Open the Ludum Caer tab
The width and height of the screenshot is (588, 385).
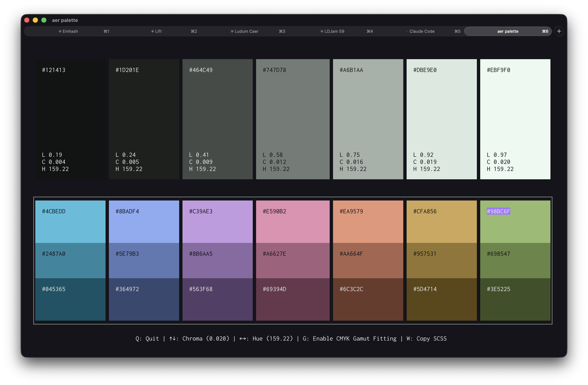pos(244,31)
